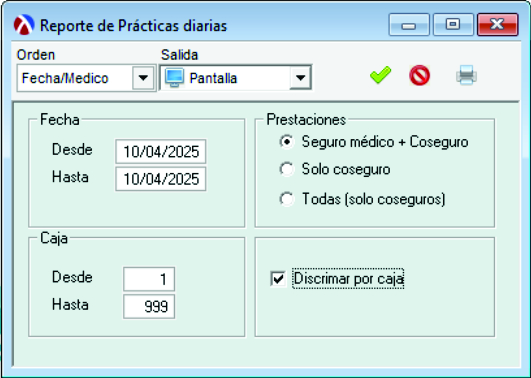This screenshot has height=378, width=531.
Task: Confirm report with the green checkmark icon
Action: pyautogui.click(x=380, y=75)
